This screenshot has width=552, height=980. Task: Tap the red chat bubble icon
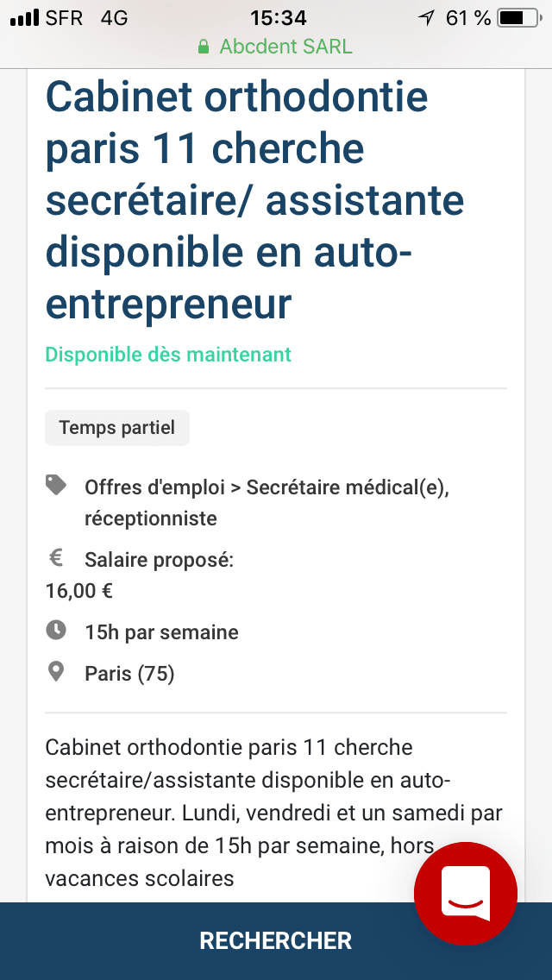click(466, 893)
